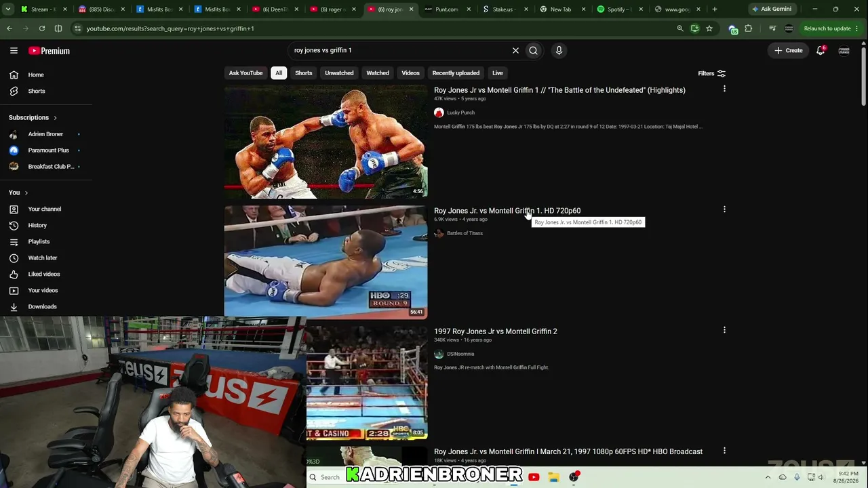
Task: Open Chrome menu three dots
Action: (x=858, y=28)
